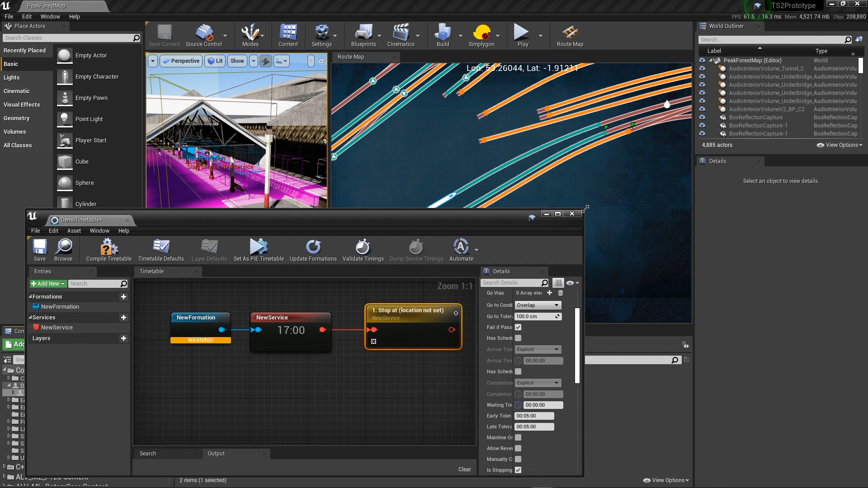Click the Set As PIE Timetable icon

258,249
